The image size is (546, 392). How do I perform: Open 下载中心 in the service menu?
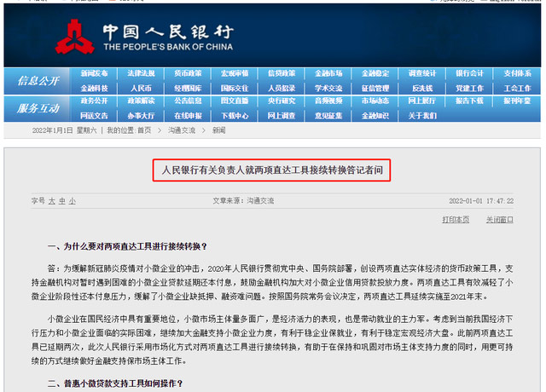pos(235,115)
